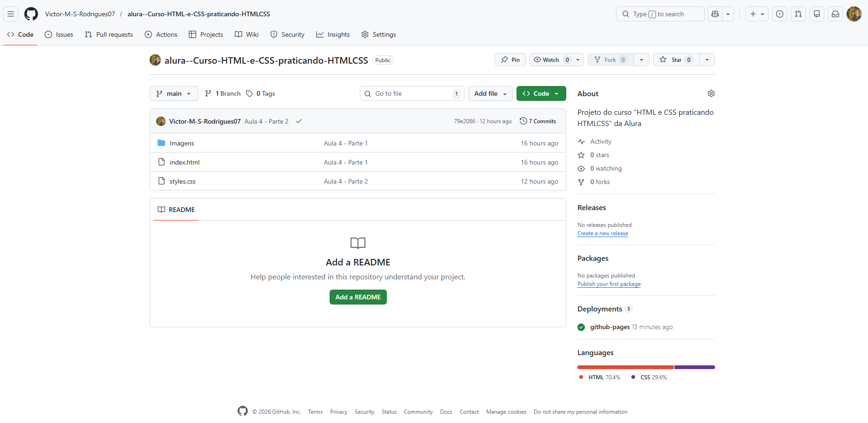868x423 pixels.
Task: Click the Create a new release link
Action: (x=603, y=233)
